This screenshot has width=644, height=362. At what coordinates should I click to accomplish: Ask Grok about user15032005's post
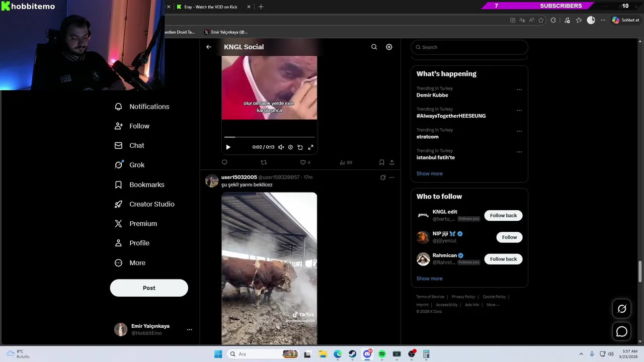(x=383, y=177)
